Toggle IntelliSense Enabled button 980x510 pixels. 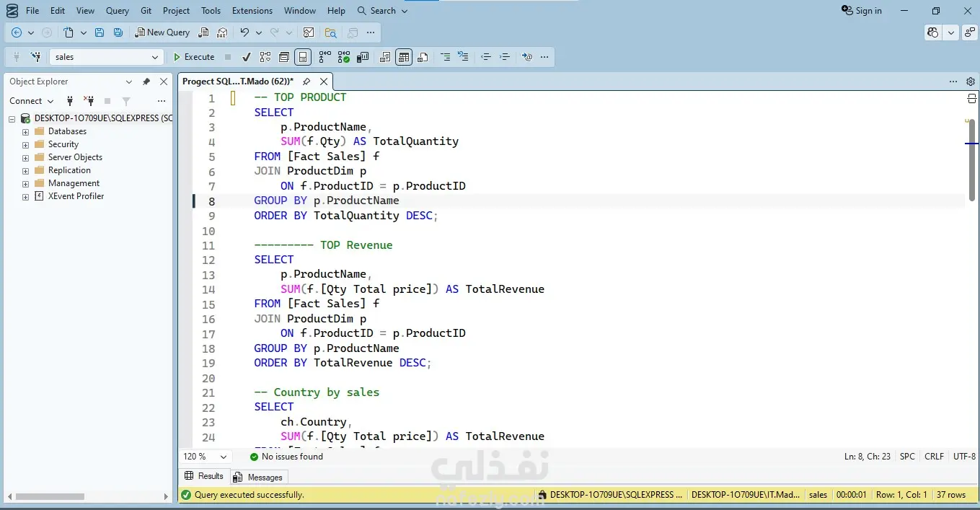pos(303,57)
